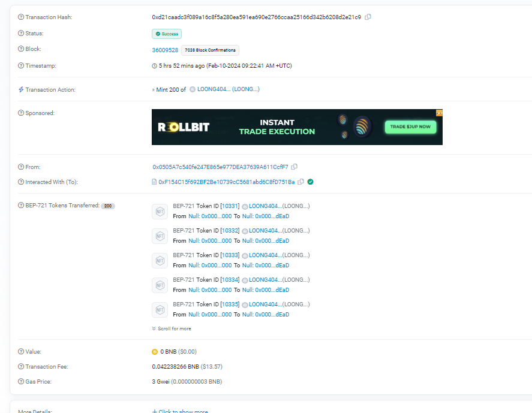This screenshot has height=413, width=532.
Task: Click the Rollbit sponsored banner logo
Action: [x=184, y=127]
